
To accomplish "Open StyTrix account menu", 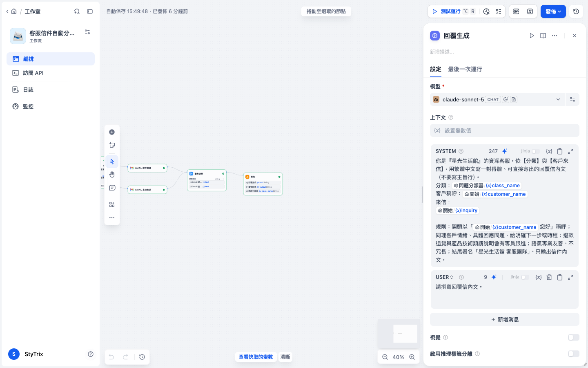I will tap(26, 354).
